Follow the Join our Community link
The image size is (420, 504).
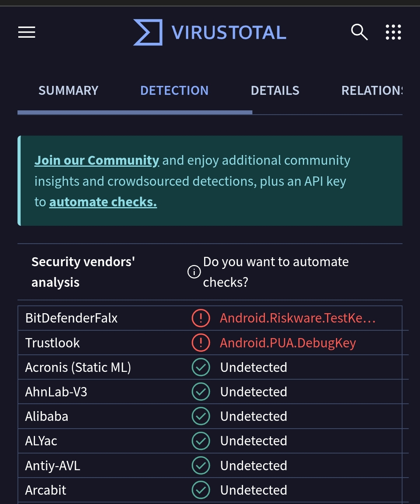[97, 160]
